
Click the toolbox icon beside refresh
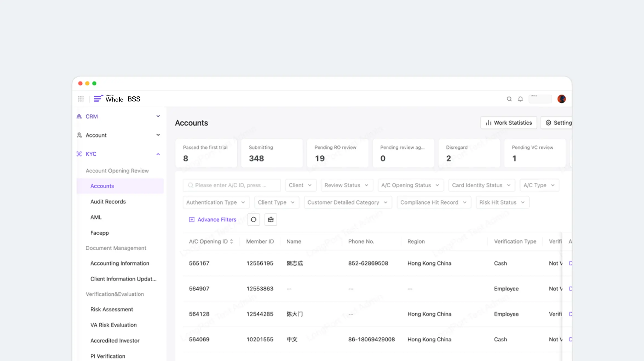pyautogui.click(x=271, y=220)
